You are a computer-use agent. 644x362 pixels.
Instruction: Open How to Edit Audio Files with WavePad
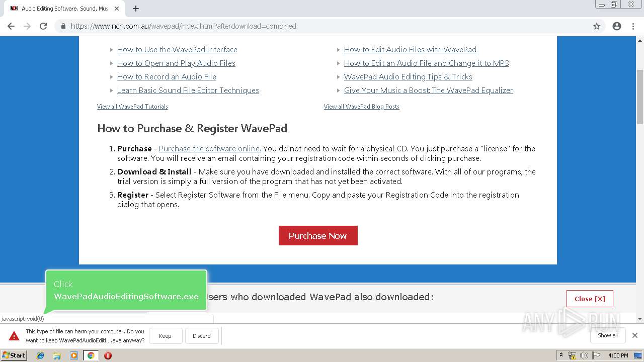410,50
